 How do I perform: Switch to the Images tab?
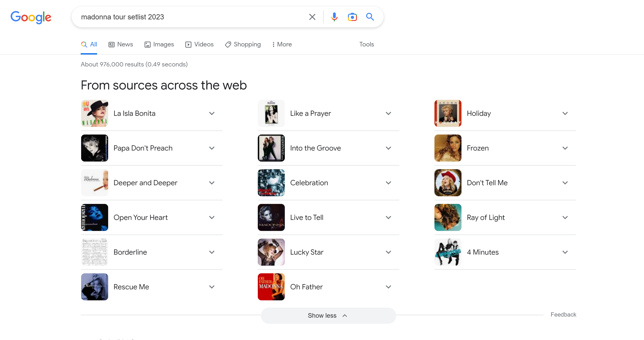(x=159, y=45)
